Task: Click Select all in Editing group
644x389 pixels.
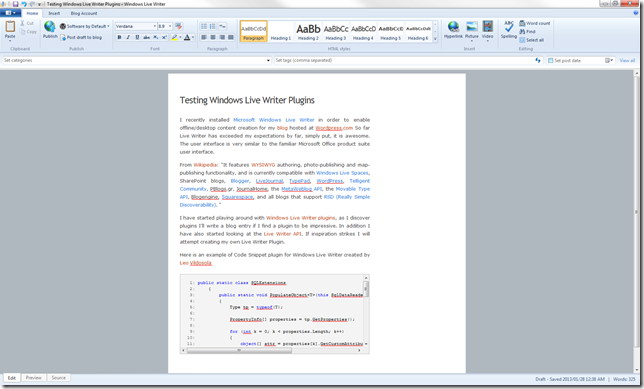Action: (x=531, y=40)
